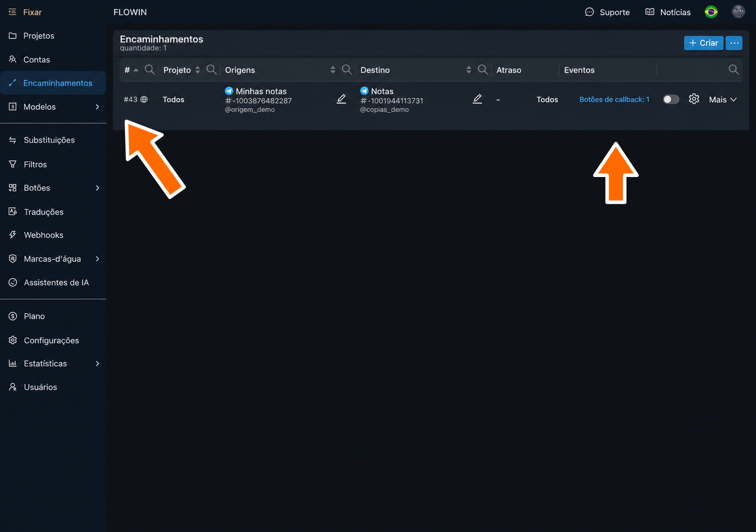Open Traduções in the sidebar
This screenshot has width=756, height=532.
[x=53, y=212]
